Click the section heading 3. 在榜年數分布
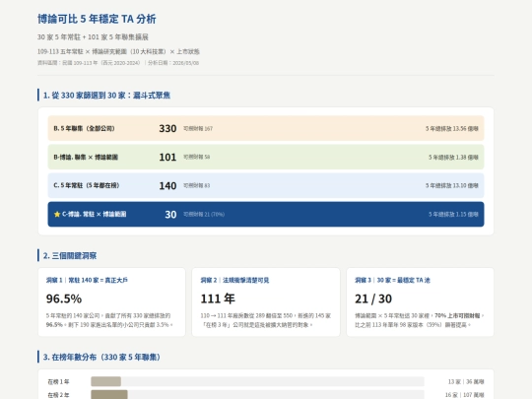 (101, 358)
